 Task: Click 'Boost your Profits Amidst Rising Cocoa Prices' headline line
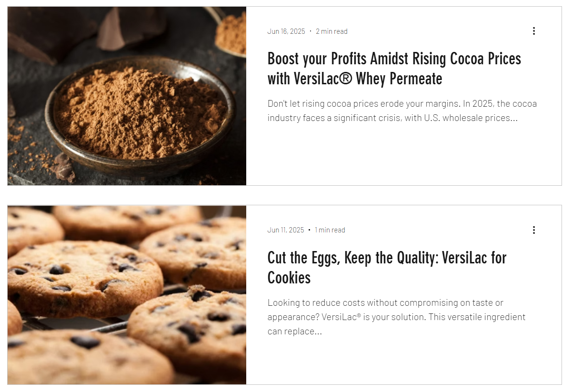[394, 59]
